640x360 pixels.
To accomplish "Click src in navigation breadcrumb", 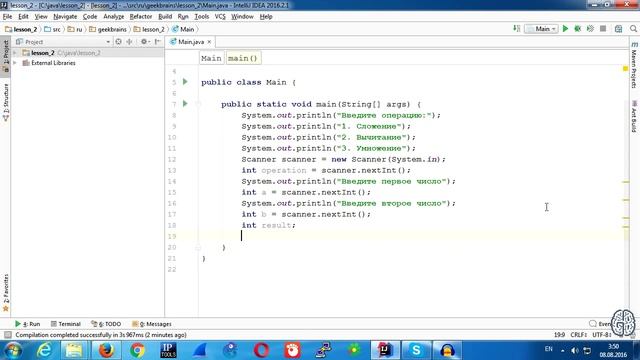I will pyautogui.click(x=52, y=29).
